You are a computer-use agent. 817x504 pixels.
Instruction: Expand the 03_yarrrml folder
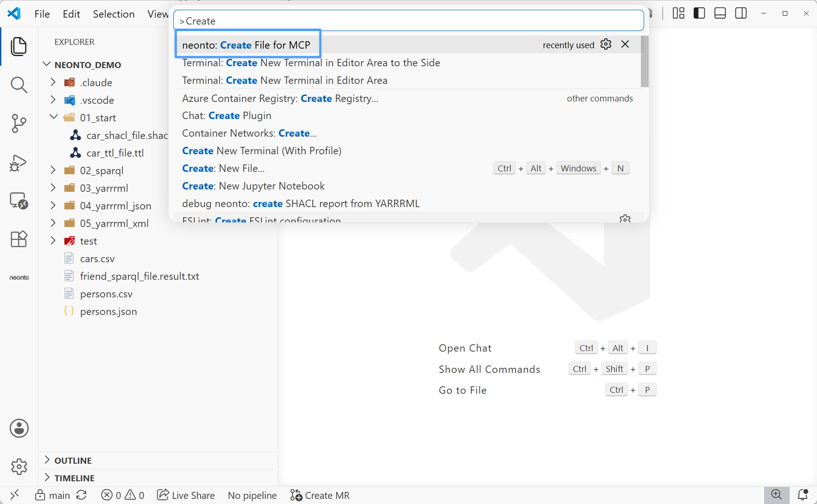coord(53,188)
